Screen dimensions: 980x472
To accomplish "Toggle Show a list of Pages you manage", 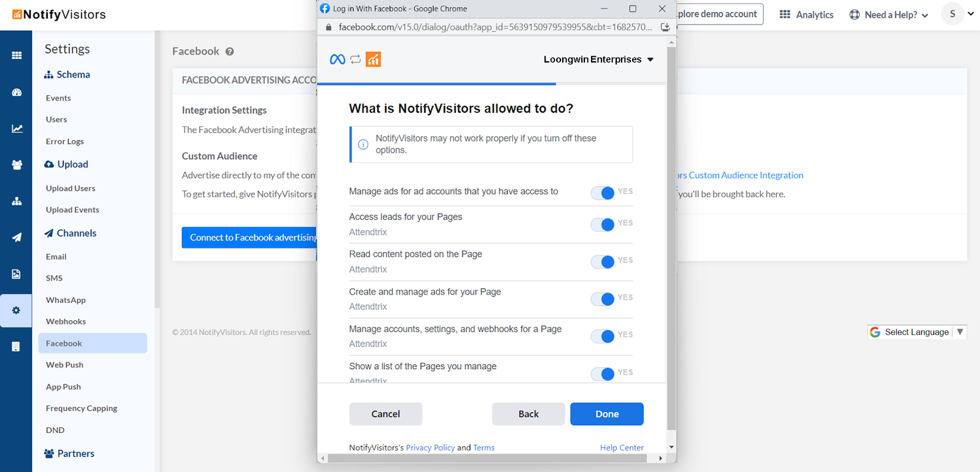I will [x=603, y=374].
